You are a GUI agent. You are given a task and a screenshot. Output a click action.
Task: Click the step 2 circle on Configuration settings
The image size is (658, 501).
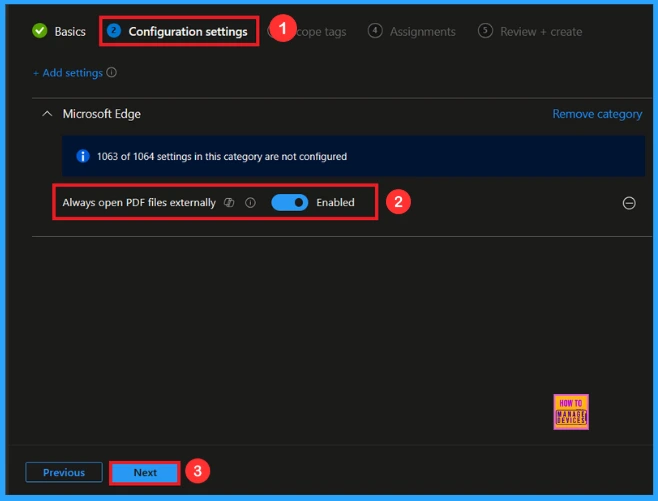114,31
